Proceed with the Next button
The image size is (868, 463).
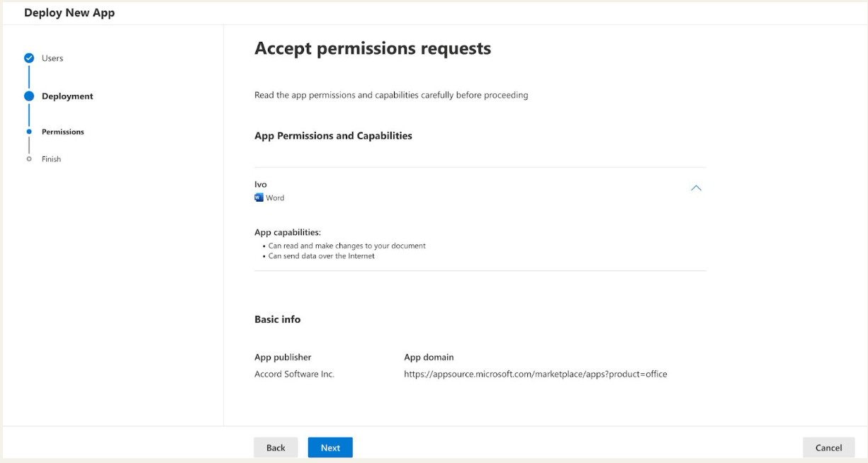click(x=330, y=447)
